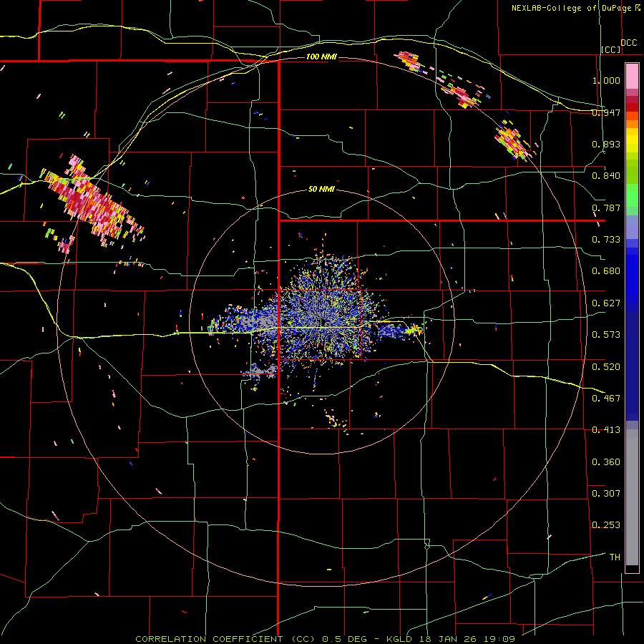The width and height of the screenshot is (644, 644).
Task: Click the 0.680 scale value
Action: click(x=606, y=271)
